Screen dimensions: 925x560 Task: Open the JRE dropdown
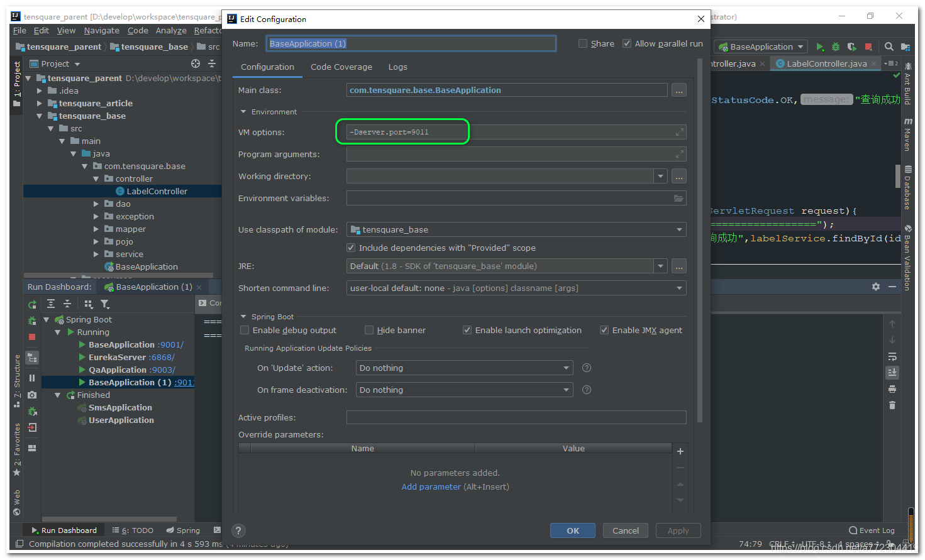(660, 266)
